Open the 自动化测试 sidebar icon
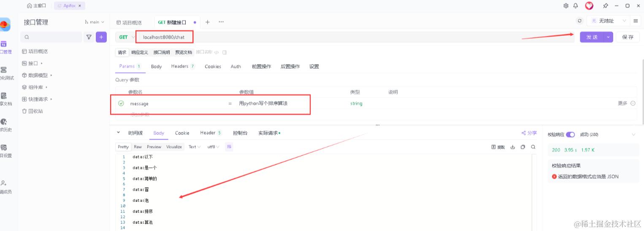Screen dimensions: 644x231 coord(4,70)
